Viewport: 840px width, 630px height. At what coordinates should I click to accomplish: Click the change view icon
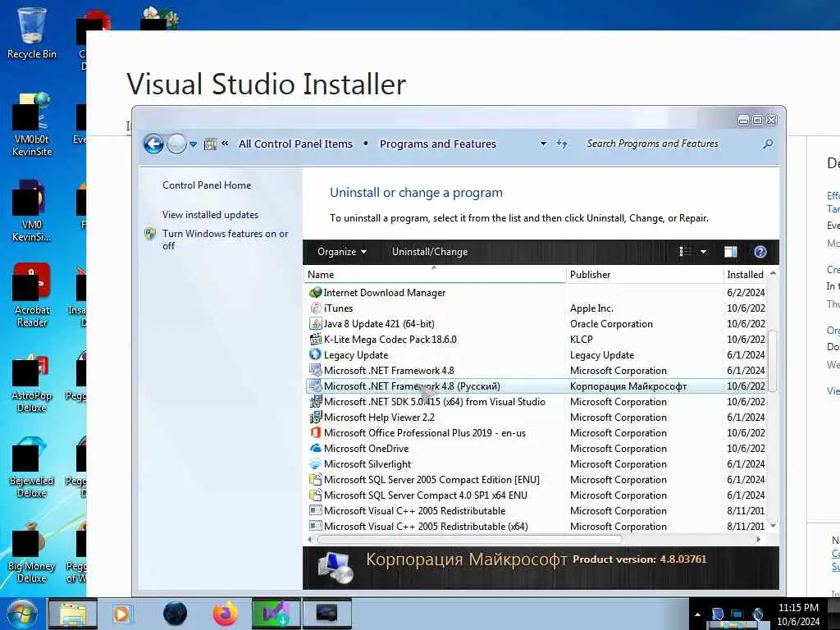coord(685,252)
